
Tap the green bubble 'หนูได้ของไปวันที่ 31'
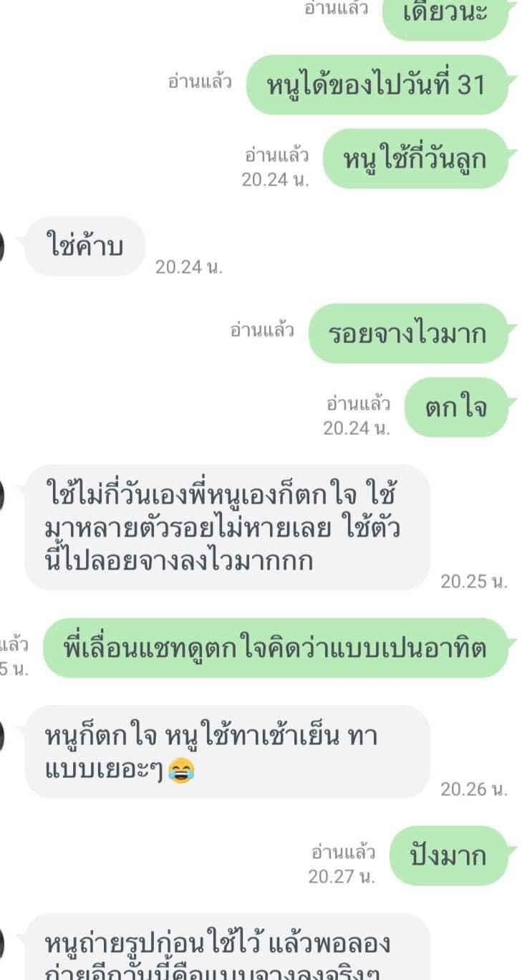(377, 85)
